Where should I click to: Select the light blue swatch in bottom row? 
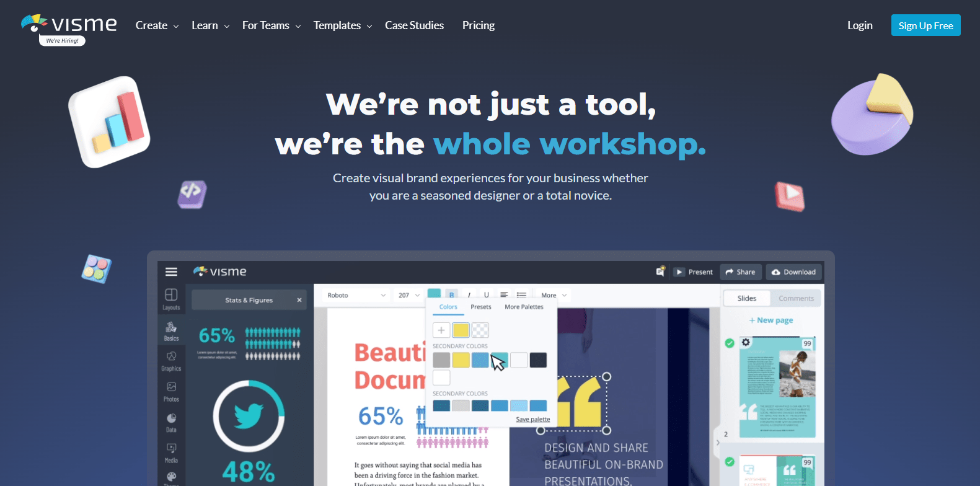[519, 405]
